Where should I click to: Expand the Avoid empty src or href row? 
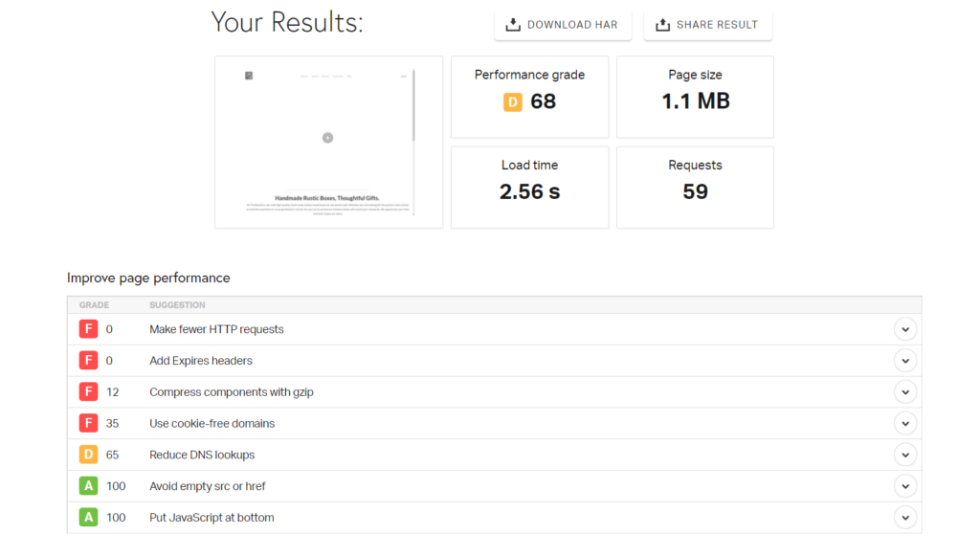pyautogui.click(x=905, y=486)
